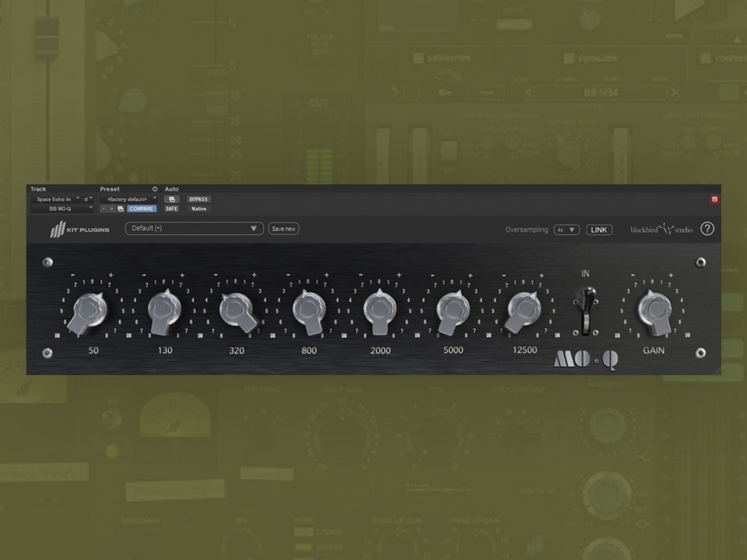
Task: Toggle the LINK button
Action: tap(599, 229)
